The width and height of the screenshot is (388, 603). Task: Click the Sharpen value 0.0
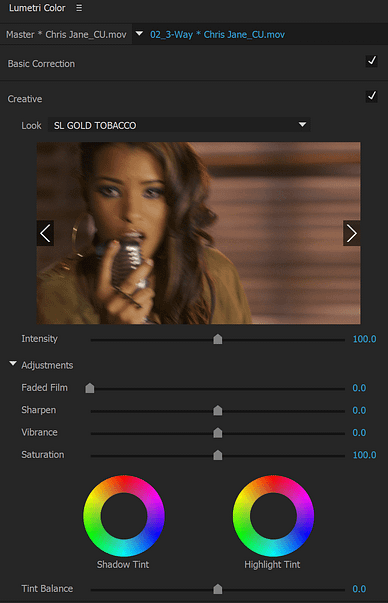point(359,410)
